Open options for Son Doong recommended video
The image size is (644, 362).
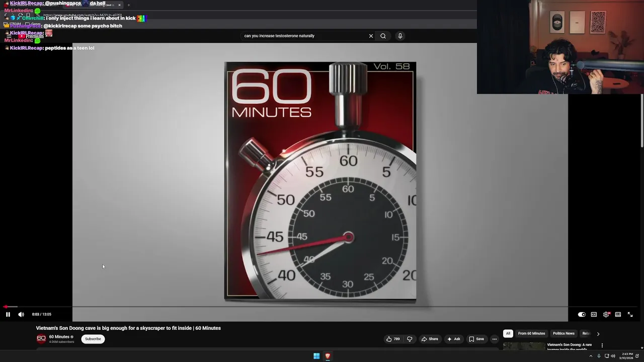(602, 345)
